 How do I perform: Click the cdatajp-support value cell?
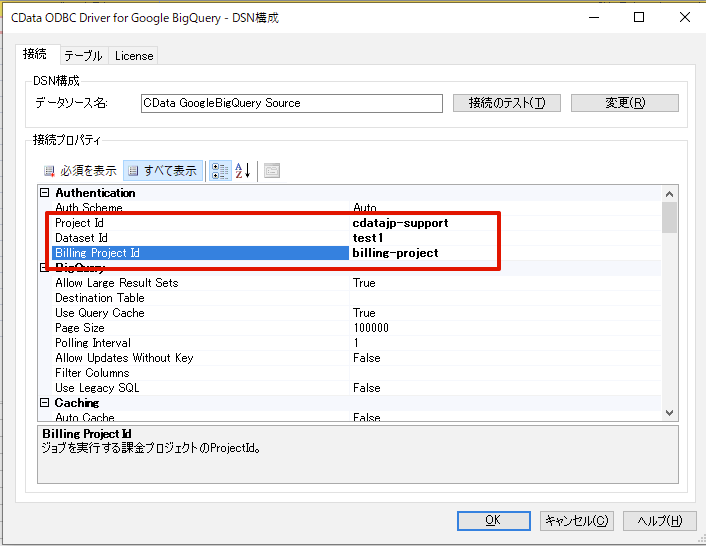505,223
